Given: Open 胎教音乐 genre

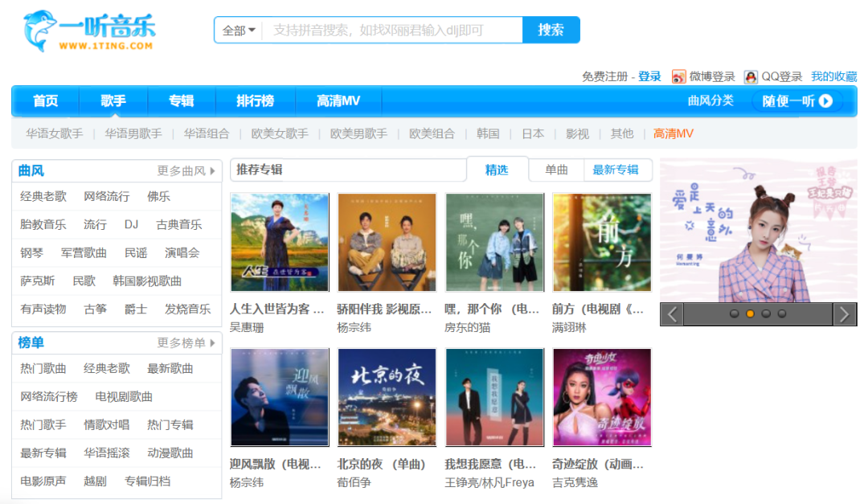Looking at the screenshot, I should [43, 224].
